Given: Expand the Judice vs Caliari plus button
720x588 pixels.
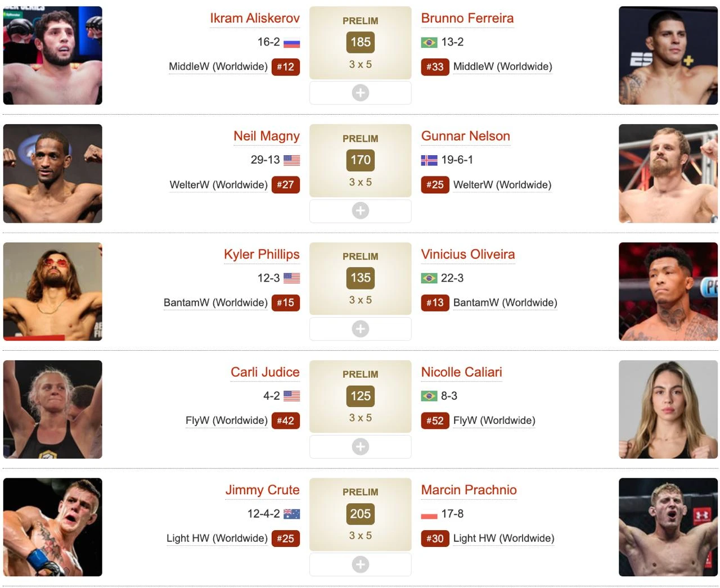Looking at the screenshot, I should click(x=360, y=447).
